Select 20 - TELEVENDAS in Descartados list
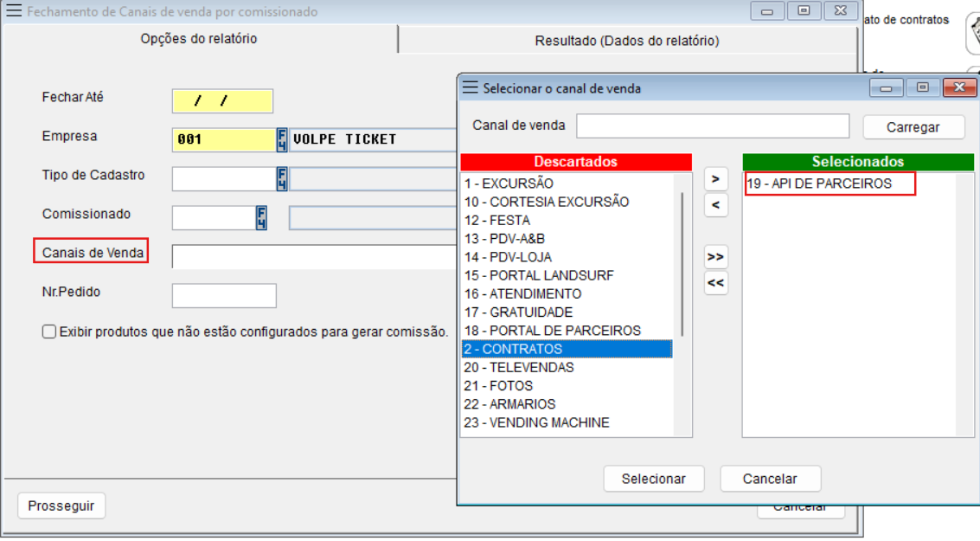 tap(519, 367)
